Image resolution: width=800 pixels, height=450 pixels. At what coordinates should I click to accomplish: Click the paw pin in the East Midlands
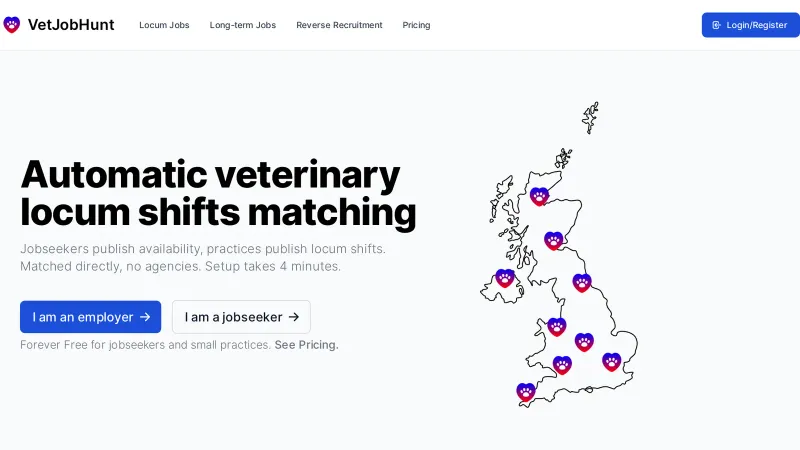point(584,342)
